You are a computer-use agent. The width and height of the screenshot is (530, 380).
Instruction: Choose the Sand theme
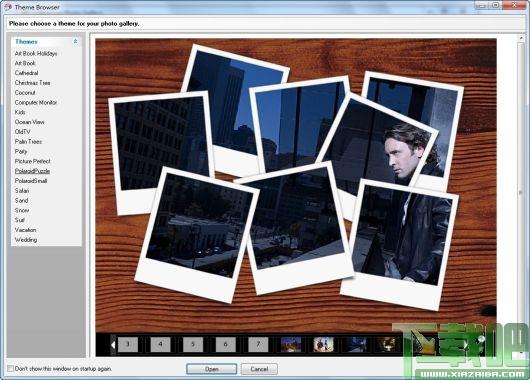[21, 200]
